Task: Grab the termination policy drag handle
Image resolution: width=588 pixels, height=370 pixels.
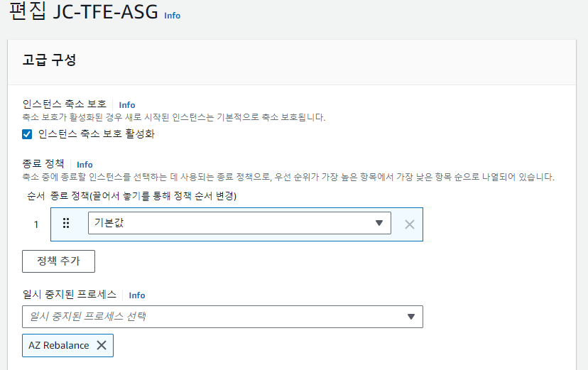Action: 66,224
